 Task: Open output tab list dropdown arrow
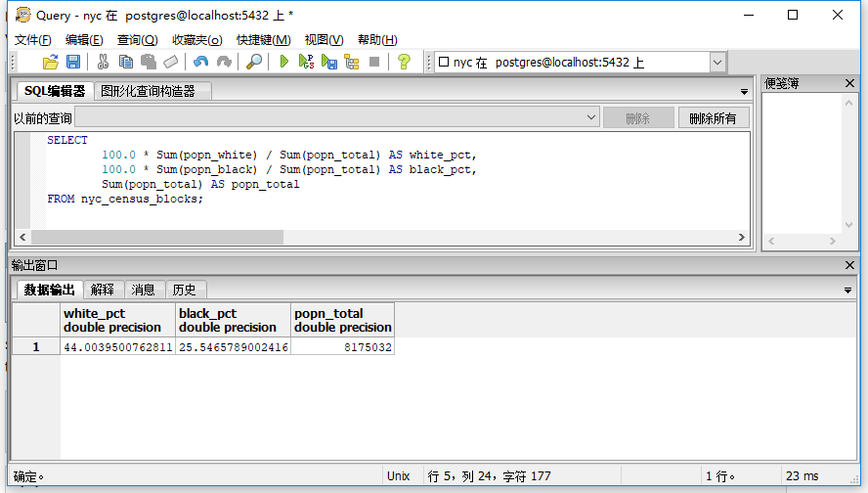coord(847,291)
